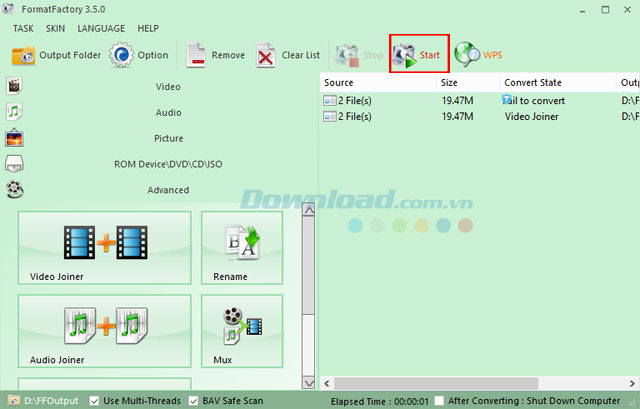Sort by the Source column header
Image resolution: width=640 pixels, height=409 pixels.
click(378, 82)
